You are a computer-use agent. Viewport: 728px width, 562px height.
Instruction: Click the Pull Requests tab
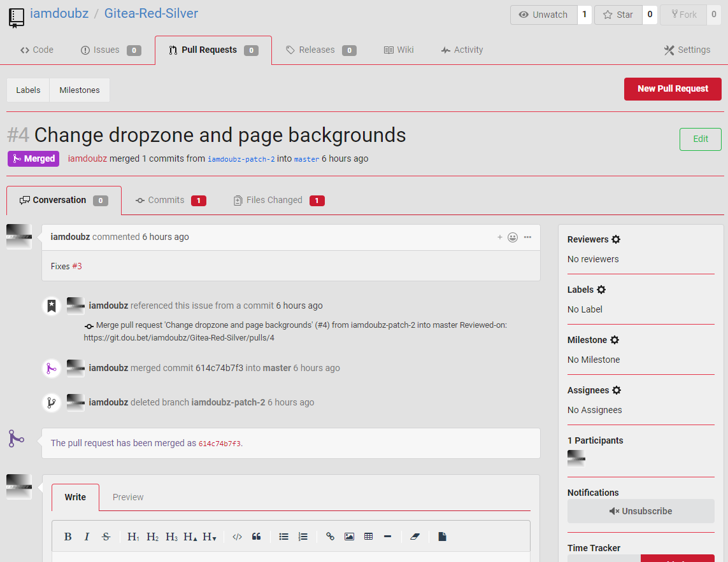pos(213,50)
